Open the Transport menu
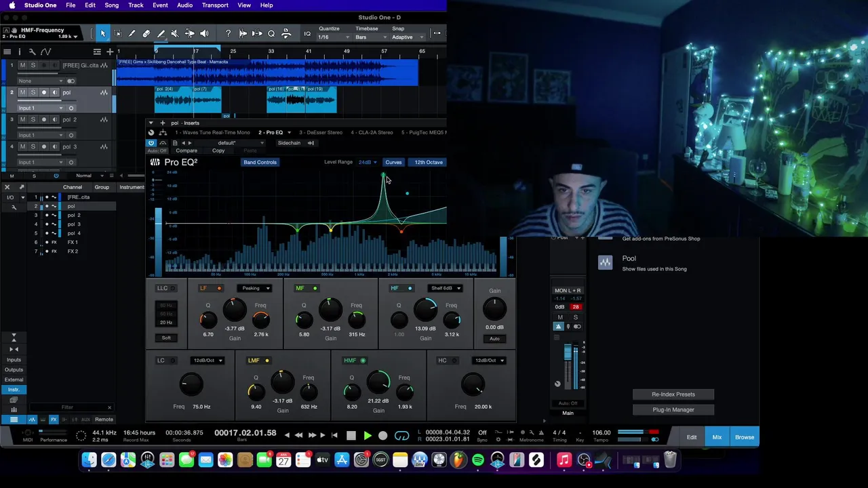The image size is (868, 488). tap(215, 5)
